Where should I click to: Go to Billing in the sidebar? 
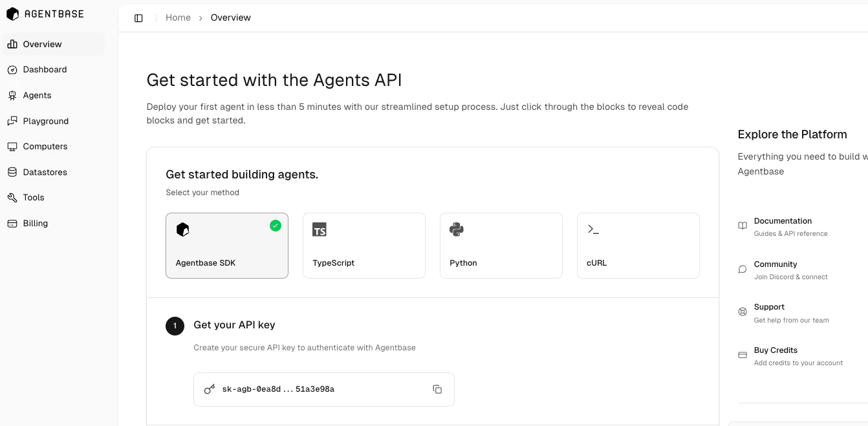(54, 223)
